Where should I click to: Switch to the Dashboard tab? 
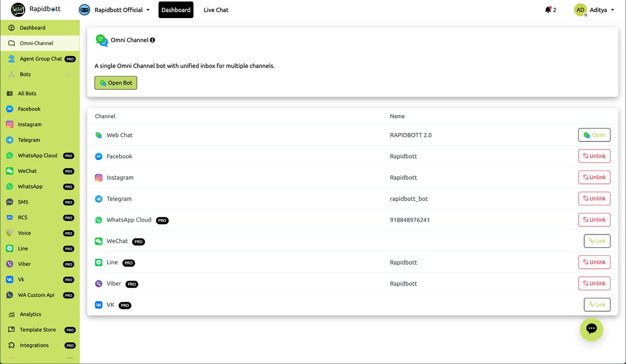[176, 10]
